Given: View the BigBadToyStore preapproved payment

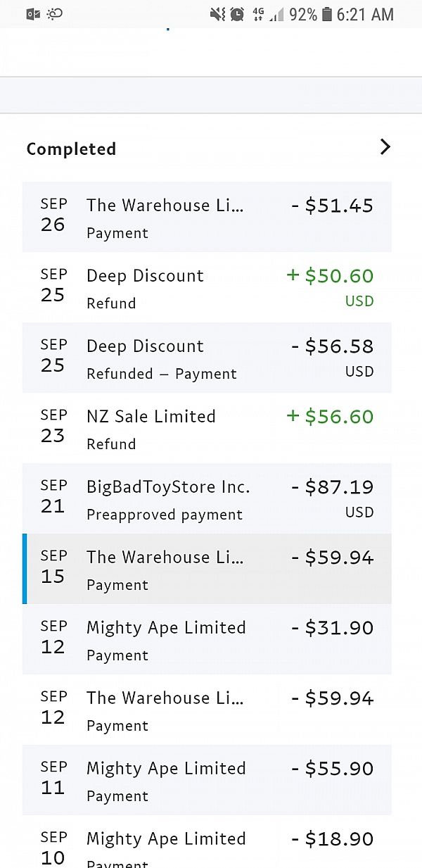Looking at the screenshot, I should click(207, 498).
